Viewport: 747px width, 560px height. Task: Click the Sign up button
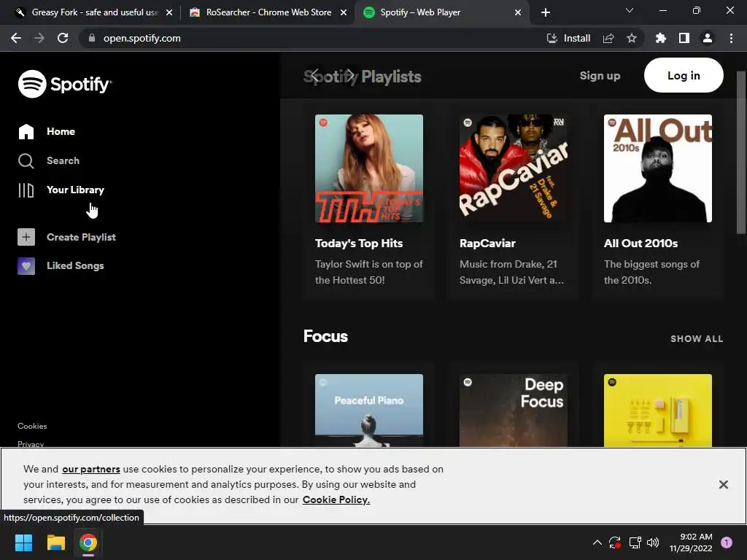click(600, 76)
